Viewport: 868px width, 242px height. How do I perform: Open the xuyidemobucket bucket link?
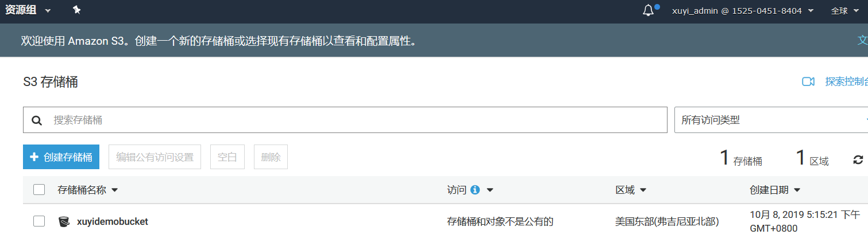pos(113,221)
